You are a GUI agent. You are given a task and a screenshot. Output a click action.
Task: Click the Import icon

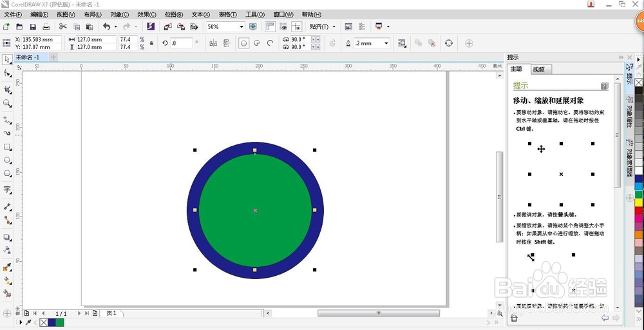click(167, 26)
